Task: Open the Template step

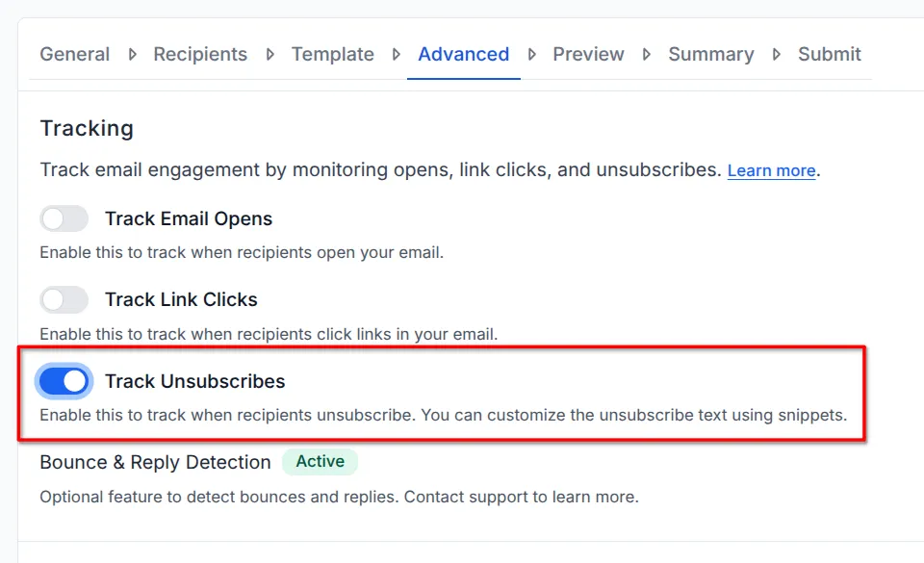Action: click(332, 55)
